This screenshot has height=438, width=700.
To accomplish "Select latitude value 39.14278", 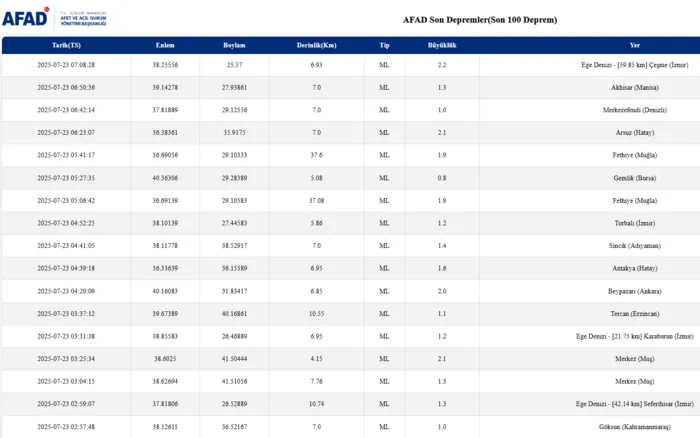I will [165, 88].
